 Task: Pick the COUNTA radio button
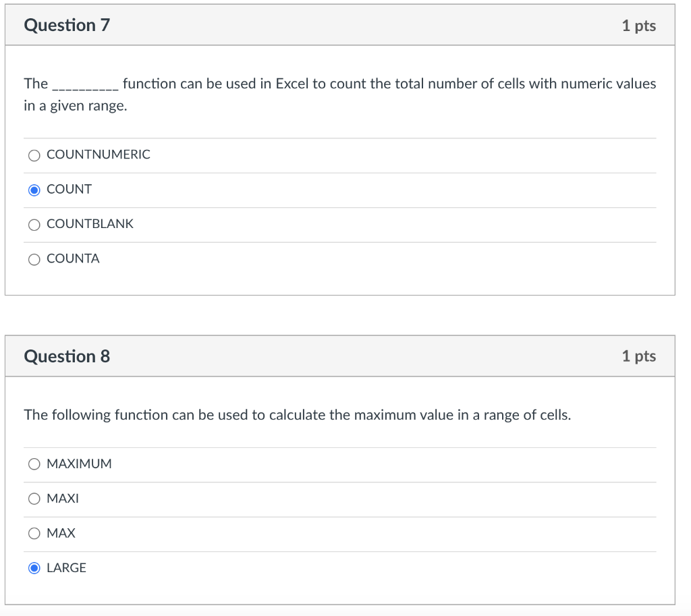pos(34,259)
